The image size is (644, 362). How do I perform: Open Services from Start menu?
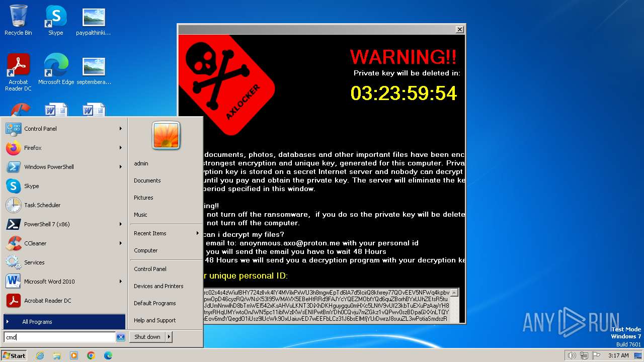tap(64, 262)
